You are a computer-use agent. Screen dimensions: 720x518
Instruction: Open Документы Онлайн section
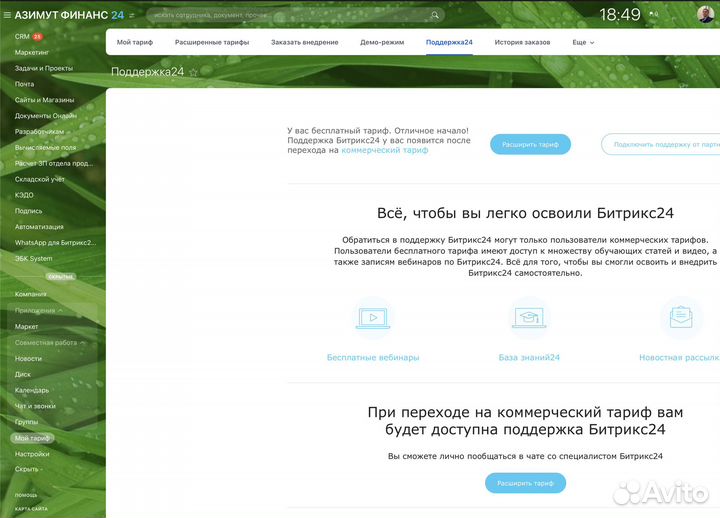tap(46, 116)
